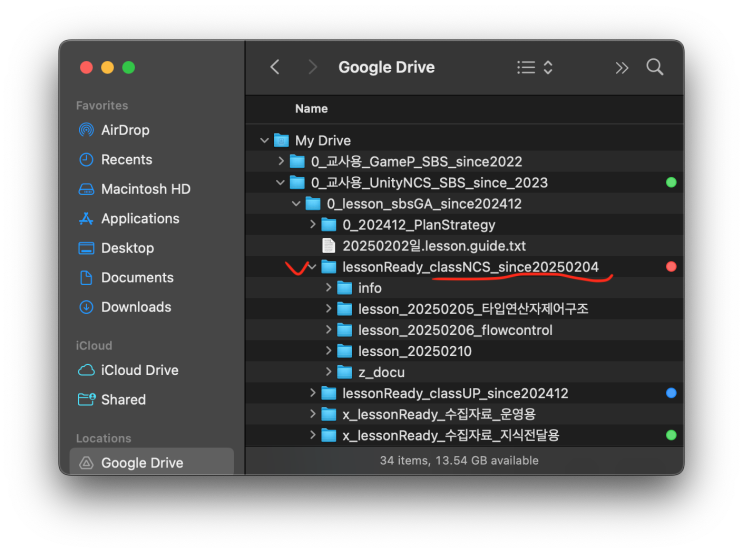Expand the x_lessonReady_수집자료_운영용 folder
Viewport: 743px width, 553px height.
tap(313, 414)
